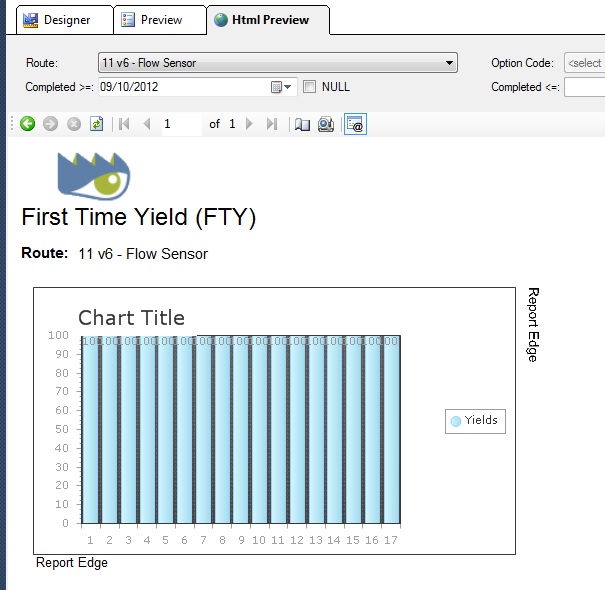605x590 pixels.
Task: Open the Route dropdown list
Action: tap(450, 63)
